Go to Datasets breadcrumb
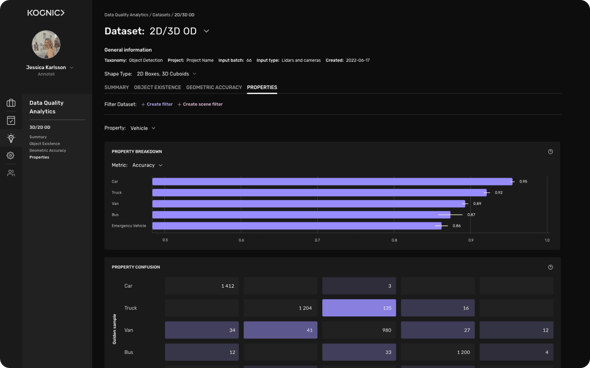The width and height of the screenshot is (590, 368). tap(161, 15)
